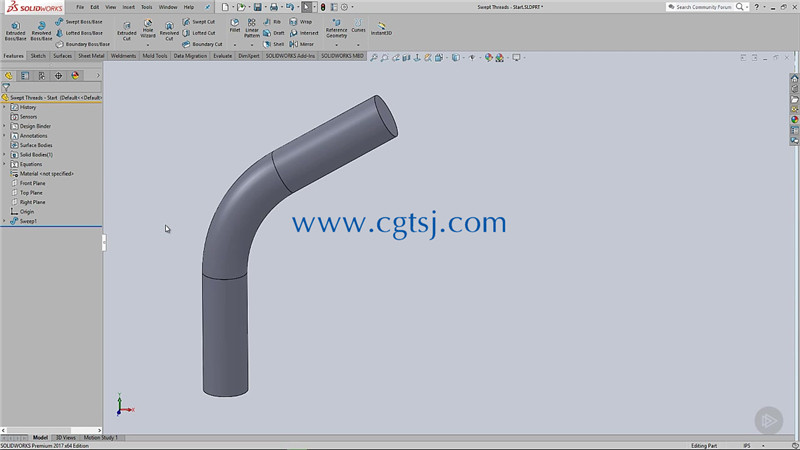Click the Save icon in quick toolbar
800x450 pixels.
pos(258,7)
